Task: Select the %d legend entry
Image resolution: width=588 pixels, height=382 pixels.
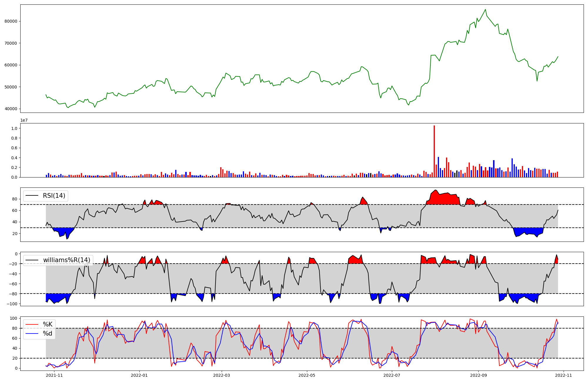Action: click(x=39, y=334)
